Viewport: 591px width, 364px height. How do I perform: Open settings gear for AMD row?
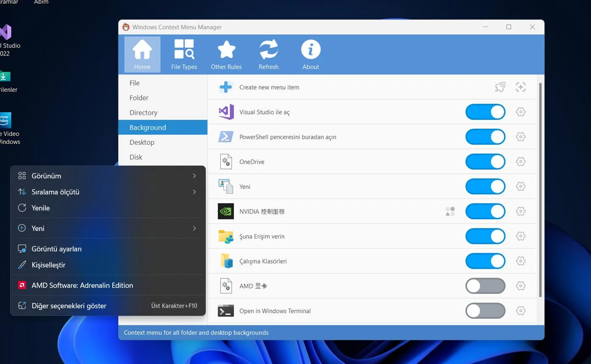coord(521,286)
